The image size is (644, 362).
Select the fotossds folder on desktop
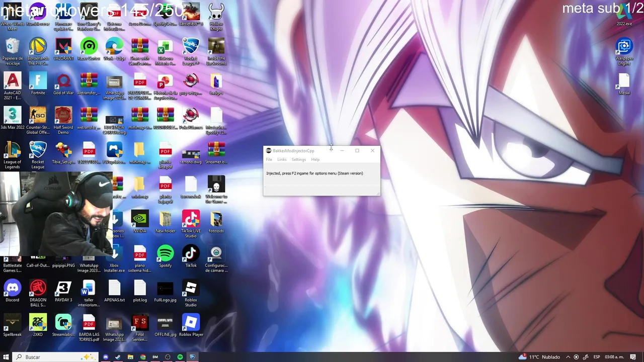pos(216,222)
